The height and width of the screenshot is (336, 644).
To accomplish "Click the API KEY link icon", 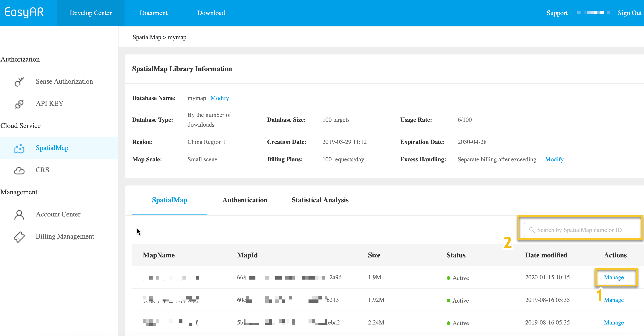I will 19,104.
